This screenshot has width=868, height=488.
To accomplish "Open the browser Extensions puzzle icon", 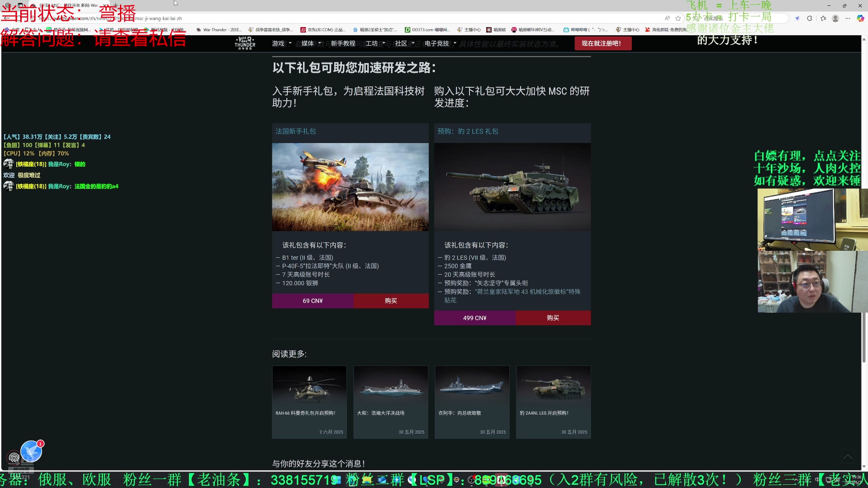I will coord(810,18).
